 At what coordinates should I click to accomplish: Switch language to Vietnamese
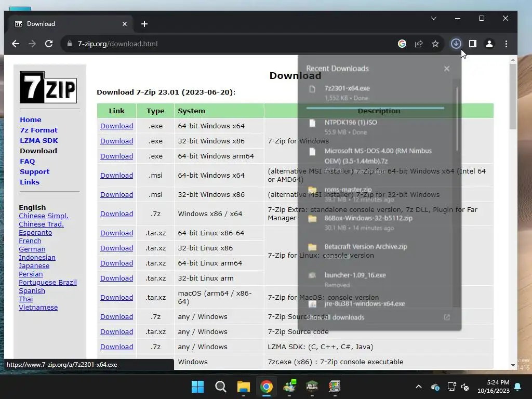pos(38,308)
